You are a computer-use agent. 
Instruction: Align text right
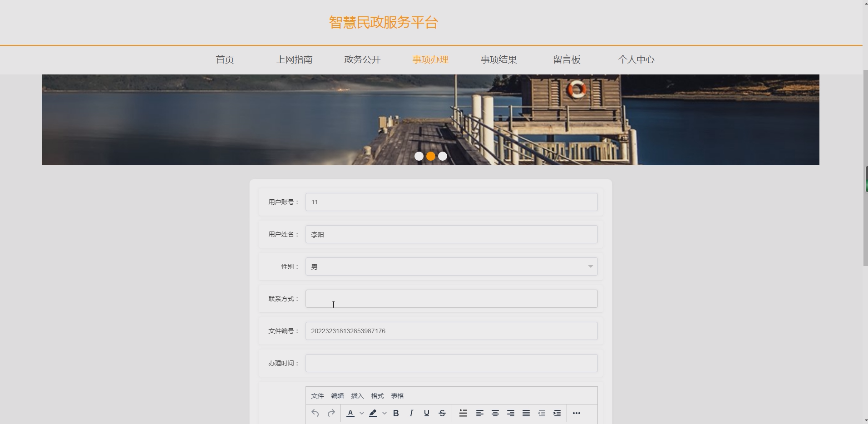[x=511, y=413]
